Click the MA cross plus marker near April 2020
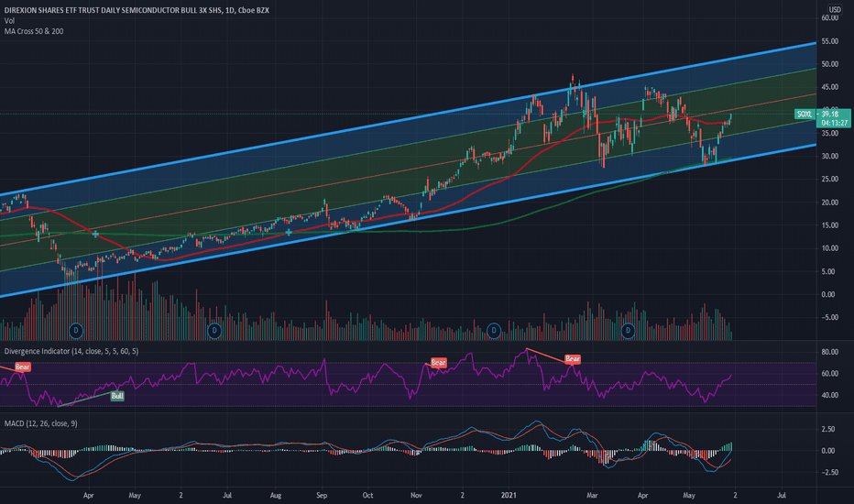This screenshot has height=504, width=854. coord(96,234)
